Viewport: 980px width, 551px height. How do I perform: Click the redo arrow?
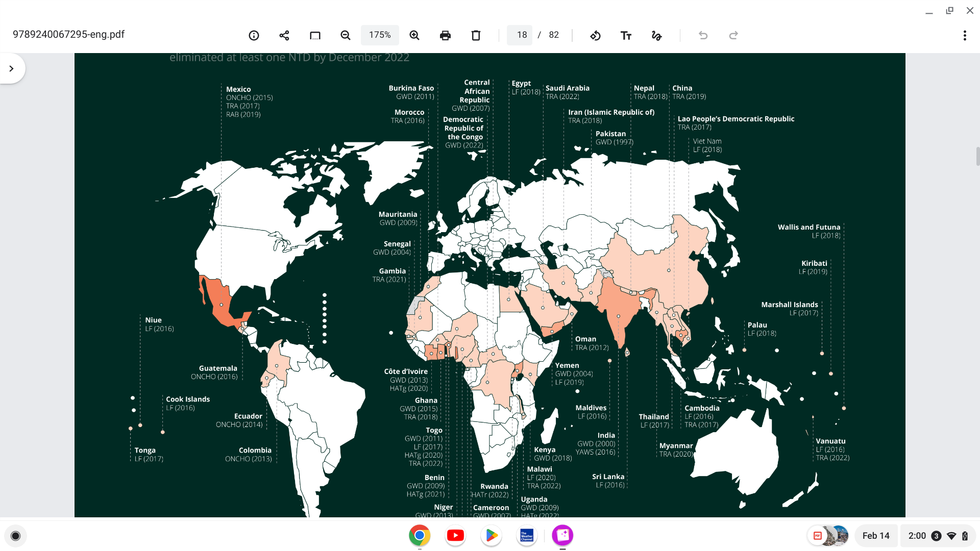[733, 35]
